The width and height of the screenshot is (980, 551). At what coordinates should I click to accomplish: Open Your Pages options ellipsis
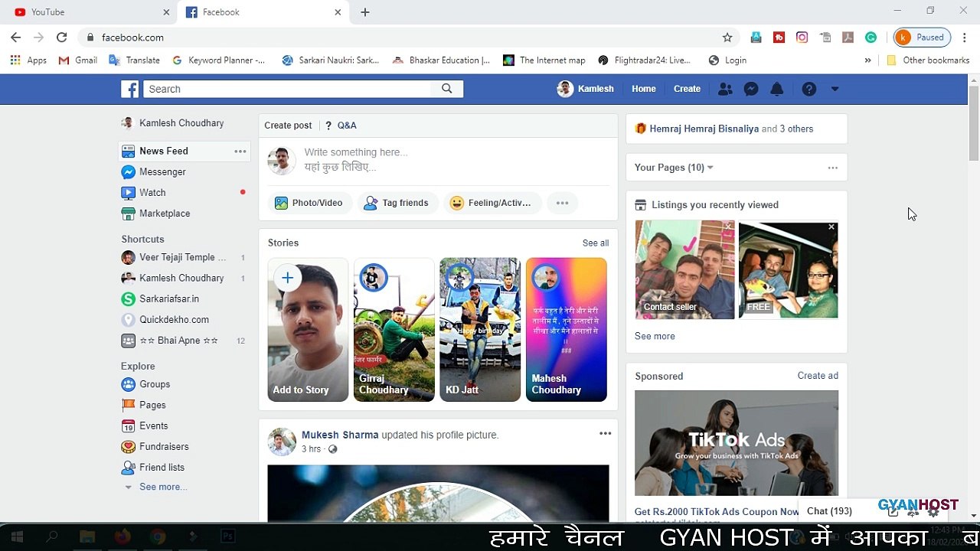click(x=833, y=168)
